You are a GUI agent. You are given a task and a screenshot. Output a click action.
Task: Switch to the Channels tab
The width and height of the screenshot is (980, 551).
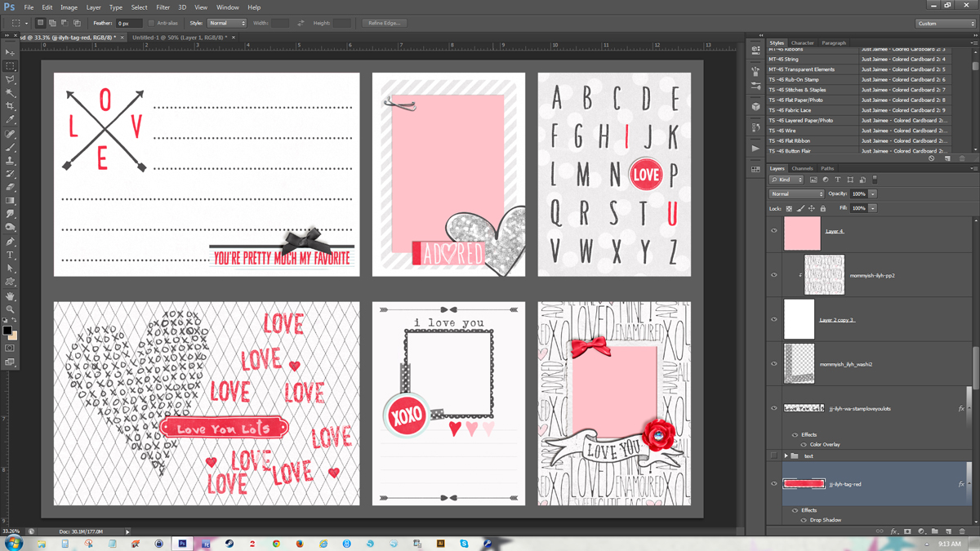click(x=802, y=169)
